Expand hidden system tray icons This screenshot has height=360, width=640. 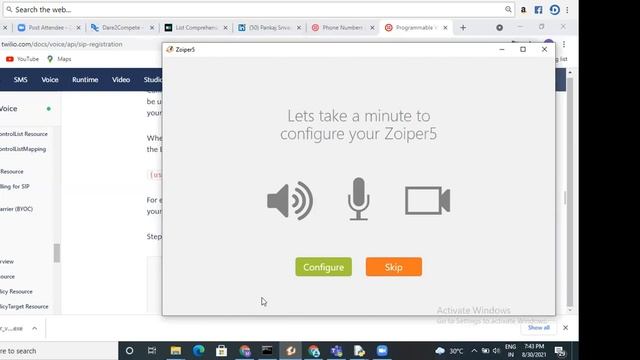pos(474,351)
